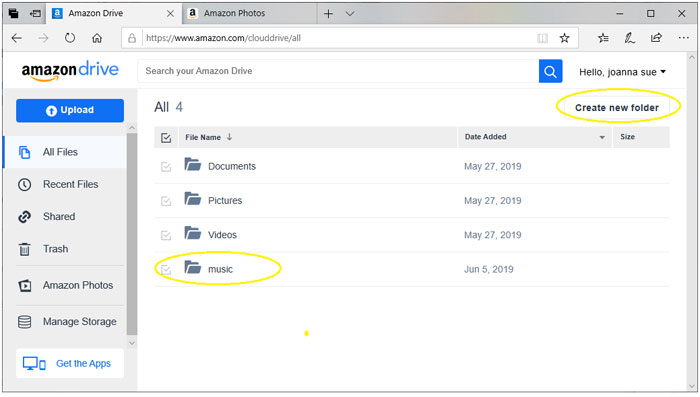This screenshot has height=397, width=700.
Task: Open a new tab with plus icon
Action: [328, 14]
